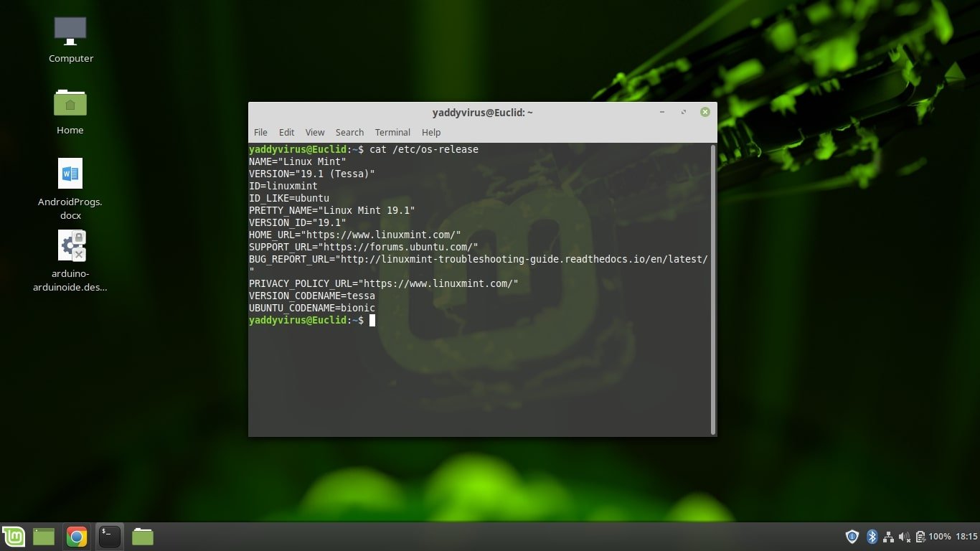980x551 pixels.
Task: Launch Google Chrome from the panel
Action: point(77,537)
